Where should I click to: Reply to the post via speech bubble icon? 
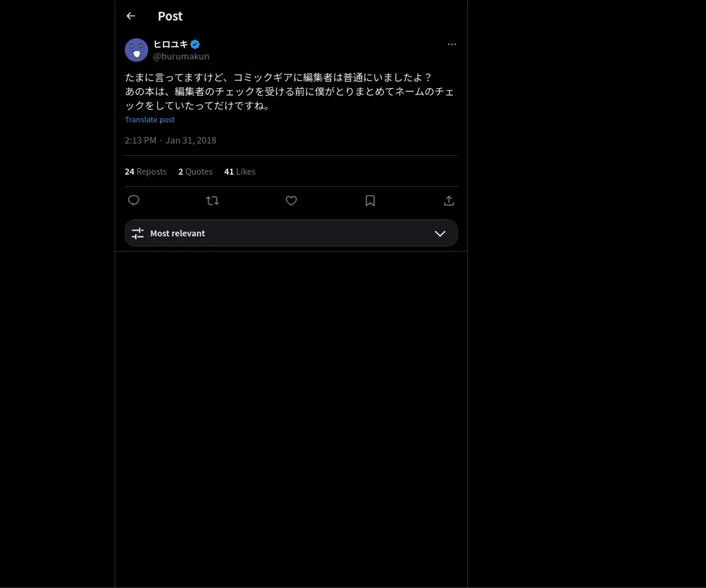coord(134,201)
